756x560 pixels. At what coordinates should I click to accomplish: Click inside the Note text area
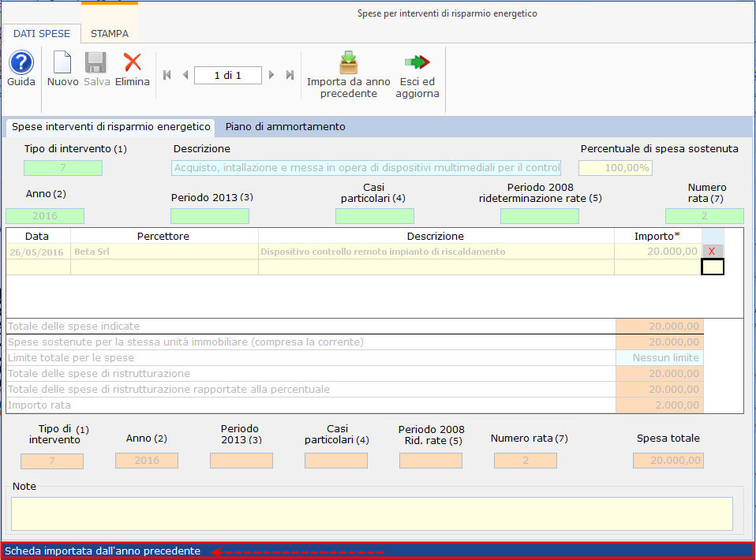(x=372, y=513)
